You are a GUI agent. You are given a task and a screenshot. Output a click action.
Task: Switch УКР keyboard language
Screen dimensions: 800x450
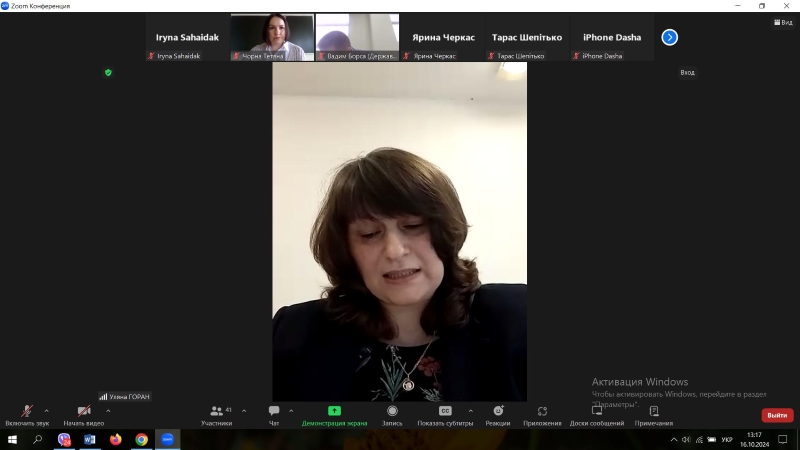coord(727,439)
